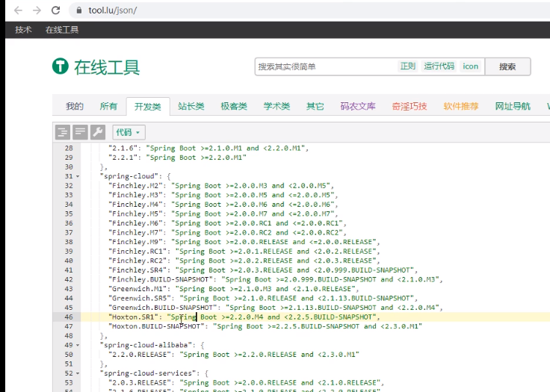Collapse the spring-cloud-alibaba block at line 49
Image resolution: width=550 pixels, height=392 pixels.
point(78,345)
